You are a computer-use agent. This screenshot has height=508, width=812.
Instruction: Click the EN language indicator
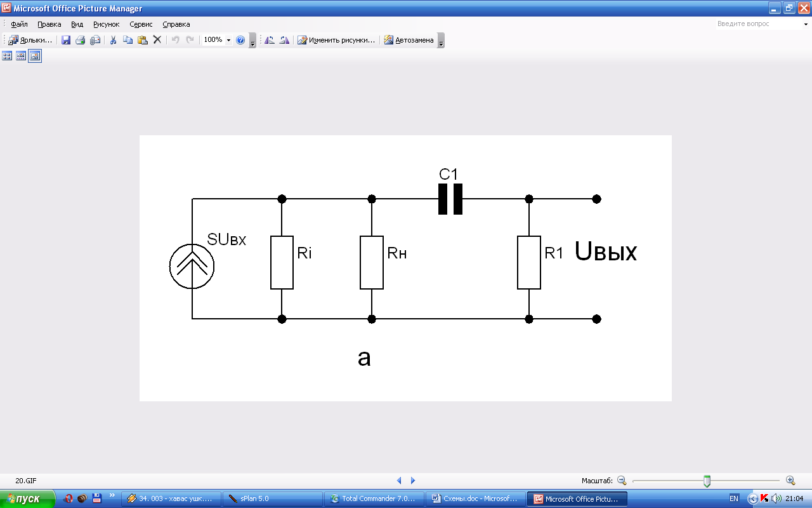[734, 499]
